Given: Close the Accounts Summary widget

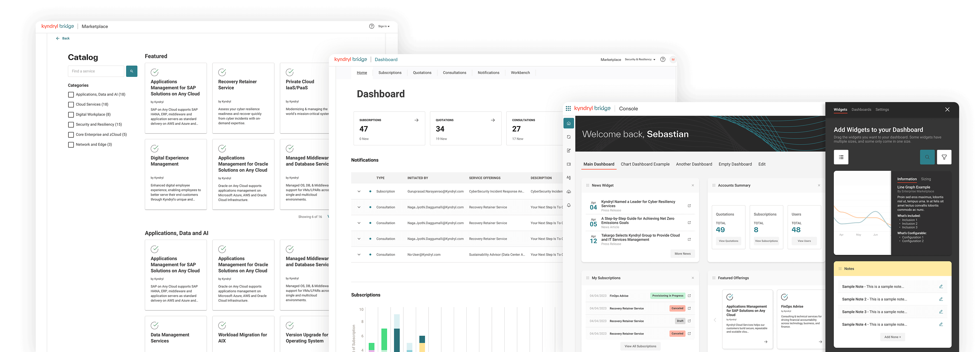Looking at the screenshot, I should click(819, 185).
